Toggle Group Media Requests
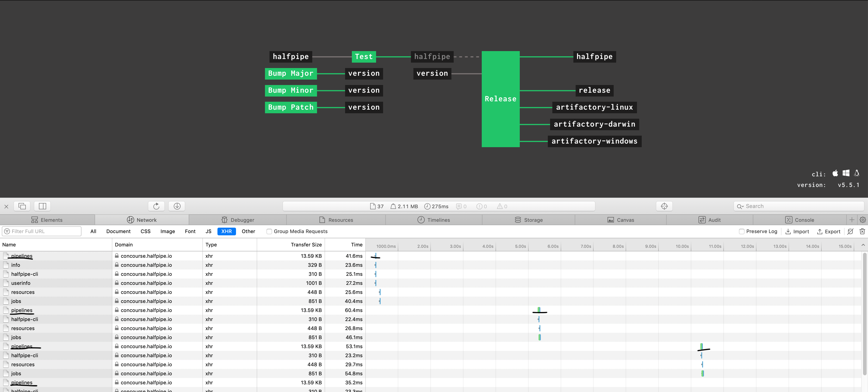Screen dimensions: 868x392 click(269, 231)
